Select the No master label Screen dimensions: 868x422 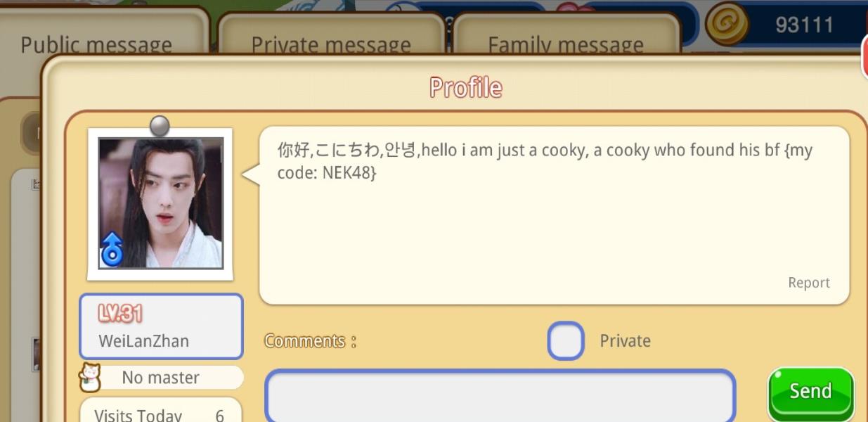(x=160, y=378)
